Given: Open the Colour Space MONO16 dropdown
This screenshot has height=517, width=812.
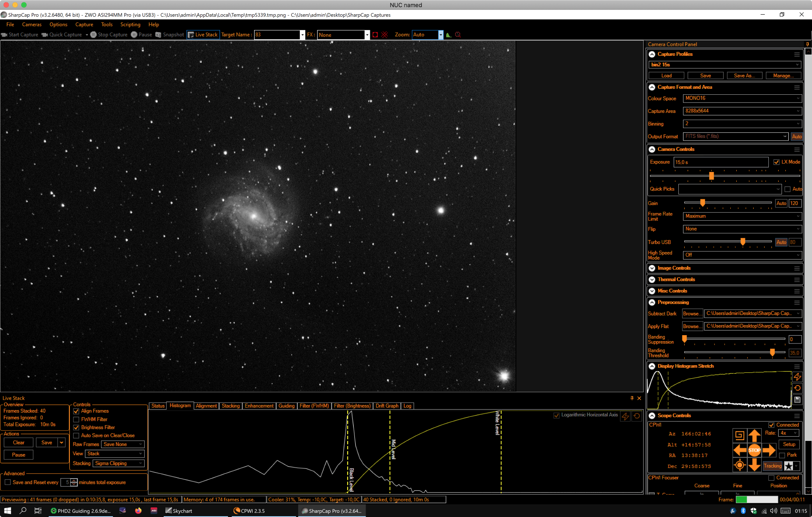Looking at the screenshot, I should tap(742, 98).
